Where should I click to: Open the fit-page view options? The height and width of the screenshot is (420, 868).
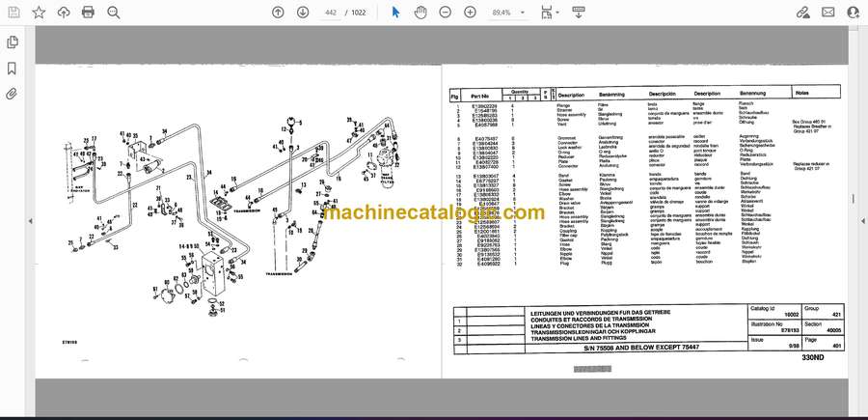549,13
